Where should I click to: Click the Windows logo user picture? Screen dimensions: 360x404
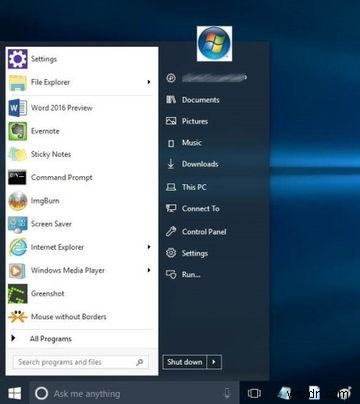pyautogui.click(x=214, y=44)
